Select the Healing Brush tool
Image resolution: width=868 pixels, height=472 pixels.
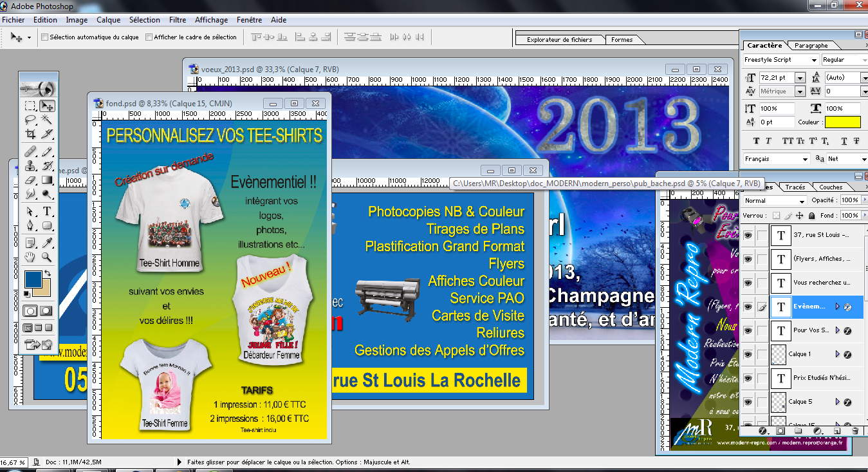pyautogui.click(x=30, y=152)
